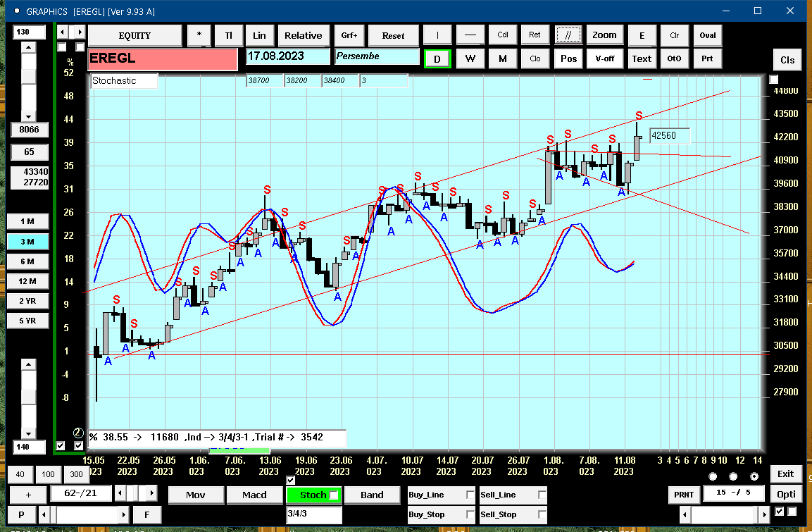This screenshot has width=812, height=532.
Task: Toggle the Stoch indicator checkbox
Action: pos(334,495)
